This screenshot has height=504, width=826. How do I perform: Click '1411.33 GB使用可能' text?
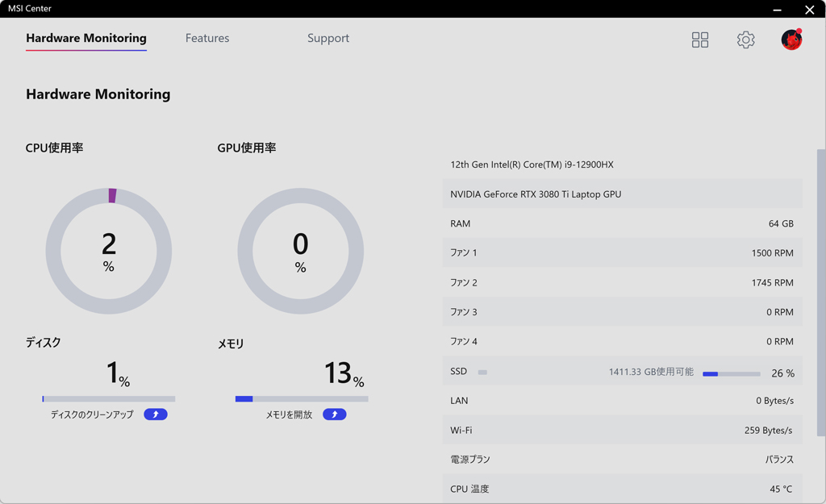tap(651, 372)
